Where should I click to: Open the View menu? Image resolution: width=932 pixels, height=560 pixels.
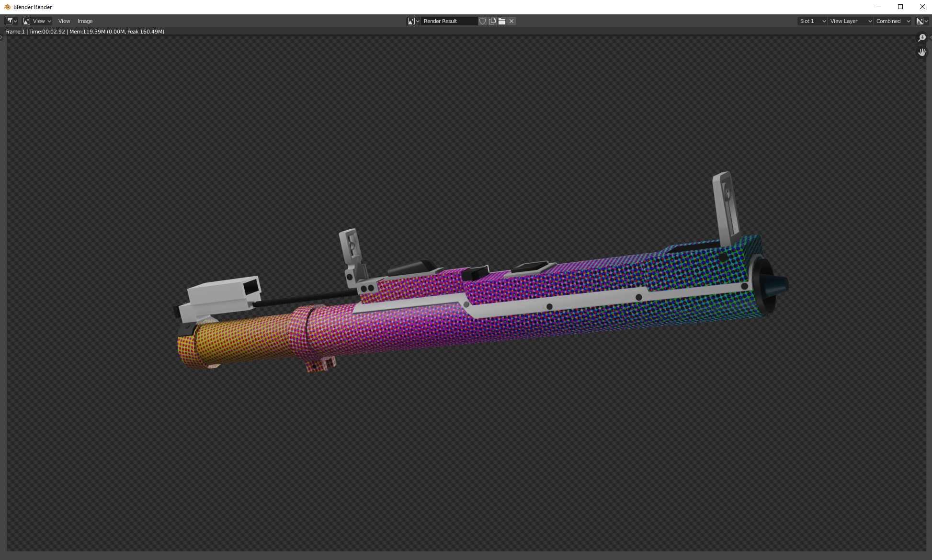[x=64, y=21]
